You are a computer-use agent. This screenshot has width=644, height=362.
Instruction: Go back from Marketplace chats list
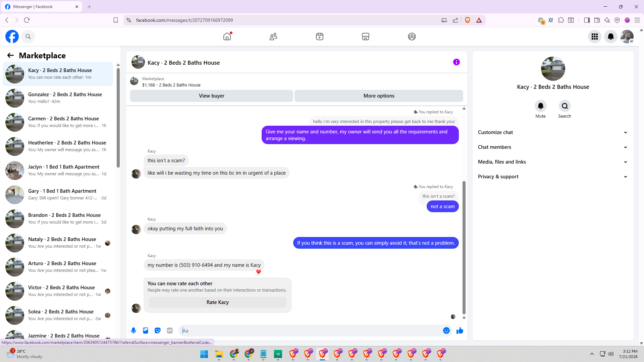(10, 55)
